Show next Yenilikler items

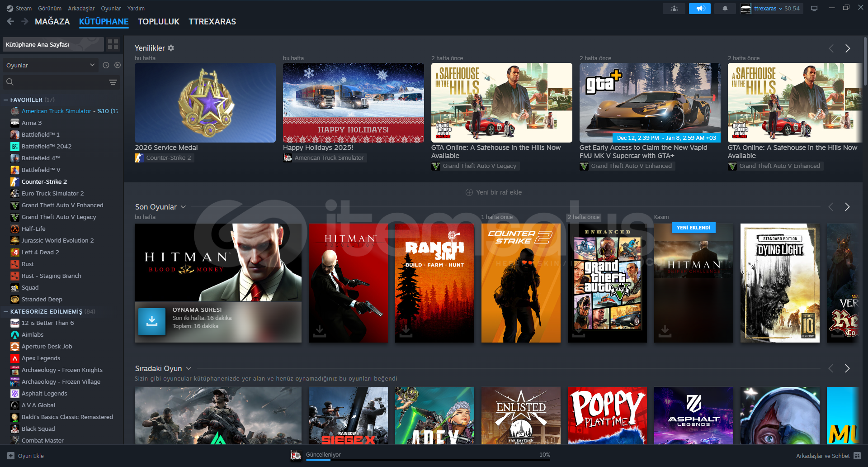point(848,48)
